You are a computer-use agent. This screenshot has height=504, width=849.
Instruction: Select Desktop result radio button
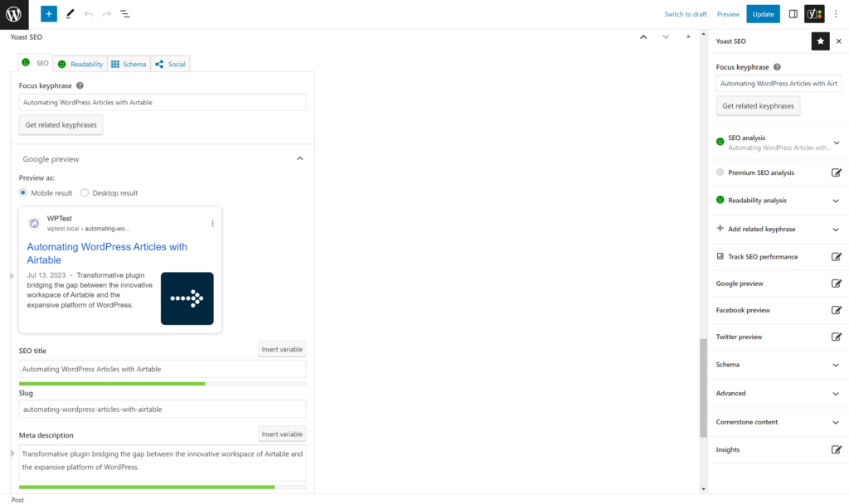point(85,192)
